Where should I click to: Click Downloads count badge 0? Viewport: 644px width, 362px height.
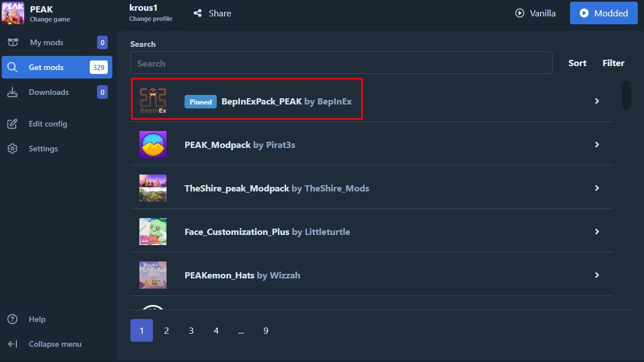click(102, 92)
